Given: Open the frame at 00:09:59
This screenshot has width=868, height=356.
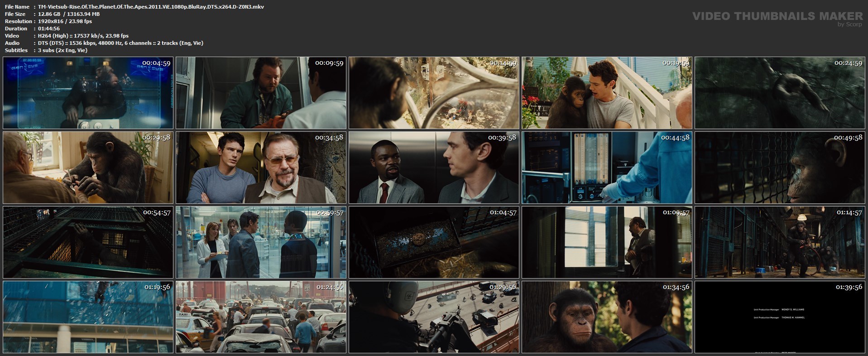Looking at the screenshot, I should click(261, 93).
